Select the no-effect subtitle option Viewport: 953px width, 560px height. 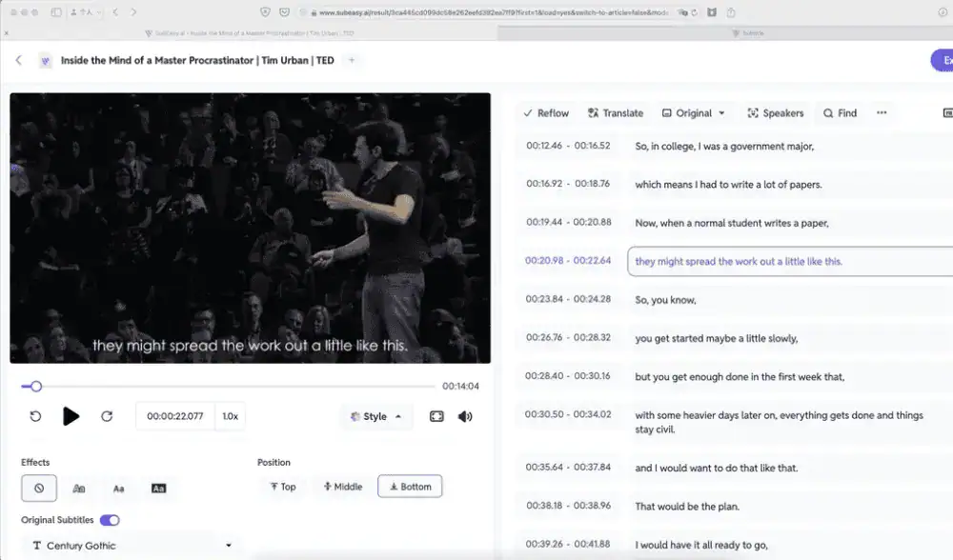click(39, 488)
